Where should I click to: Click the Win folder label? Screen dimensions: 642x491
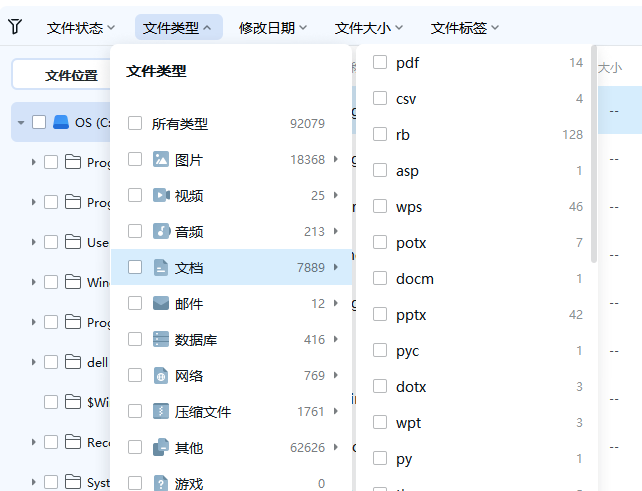pyautogui.click(x=98, y=282)
